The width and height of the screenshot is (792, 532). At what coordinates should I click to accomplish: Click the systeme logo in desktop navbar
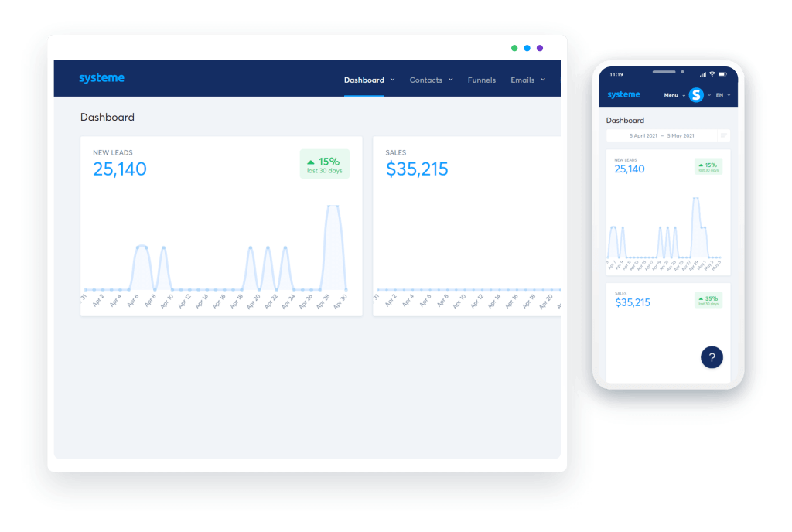pyautogui.click(x=101, y=78)
